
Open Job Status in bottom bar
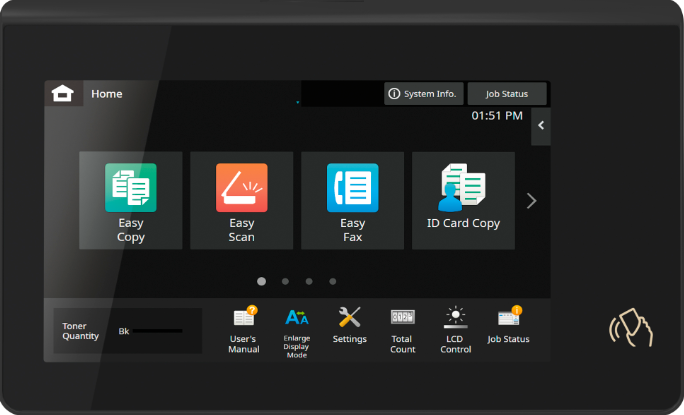point(509,326)
